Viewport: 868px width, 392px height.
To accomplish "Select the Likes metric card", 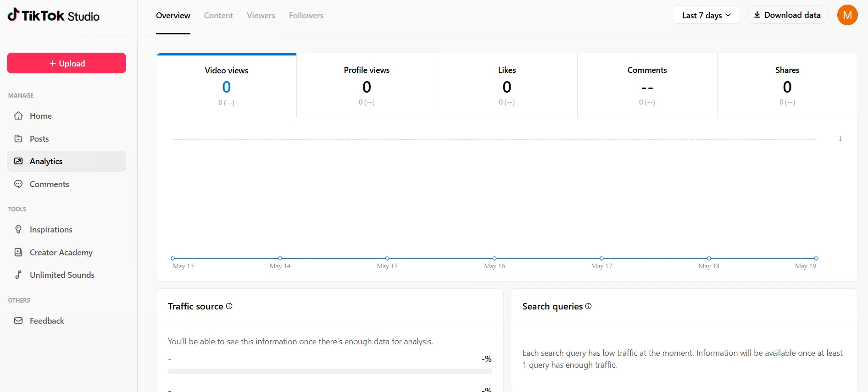I will point(507,86).
